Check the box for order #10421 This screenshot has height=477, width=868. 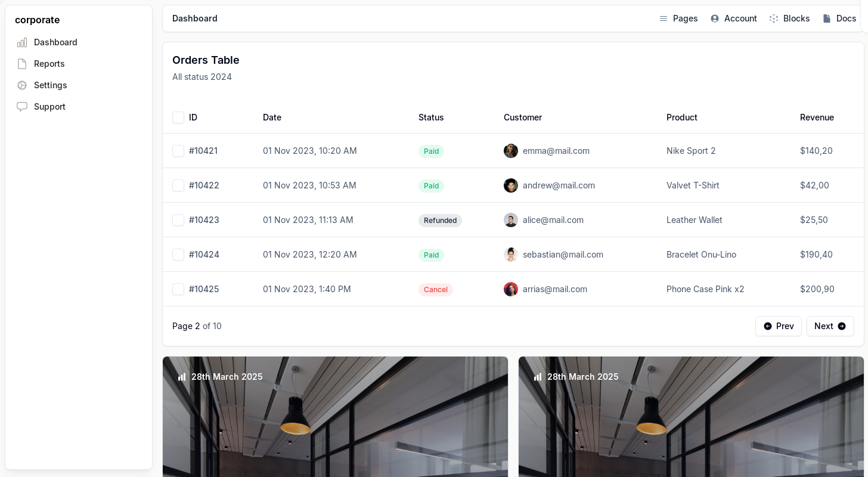click(x=178, y=151)
